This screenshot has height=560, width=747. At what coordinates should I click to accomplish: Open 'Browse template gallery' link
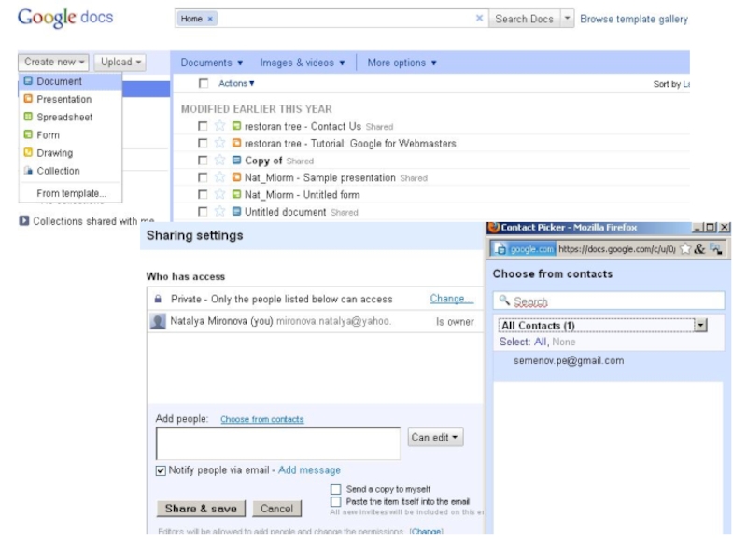tap(634, 19)
